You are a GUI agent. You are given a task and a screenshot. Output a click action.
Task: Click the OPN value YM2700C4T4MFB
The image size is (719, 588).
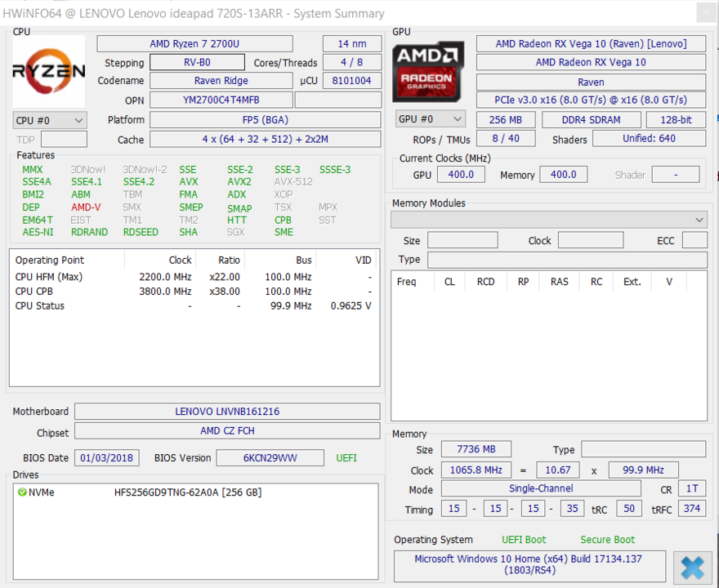pos(221,100)
